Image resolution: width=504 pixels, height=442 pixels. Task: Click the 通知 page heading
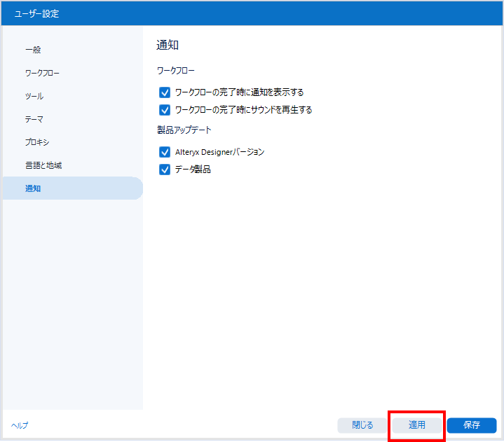168,45
